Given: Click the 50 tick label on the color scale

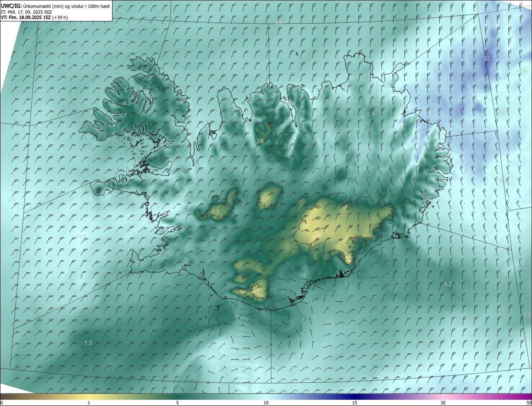Looking at the screenshot, I should (529, 403).
